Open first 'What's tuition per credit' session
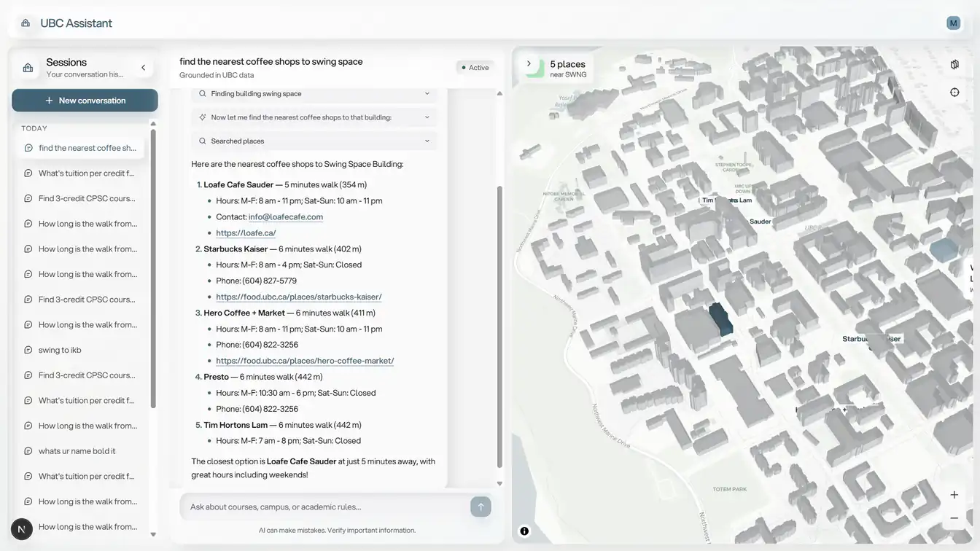This screenshot has width=980, height=551. pos(80,173)
